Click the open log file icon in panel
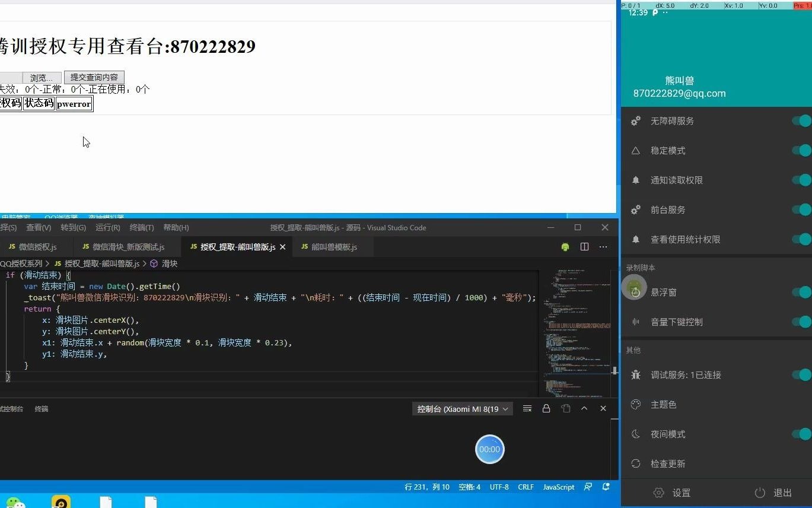812x508 pixels. 566,408
